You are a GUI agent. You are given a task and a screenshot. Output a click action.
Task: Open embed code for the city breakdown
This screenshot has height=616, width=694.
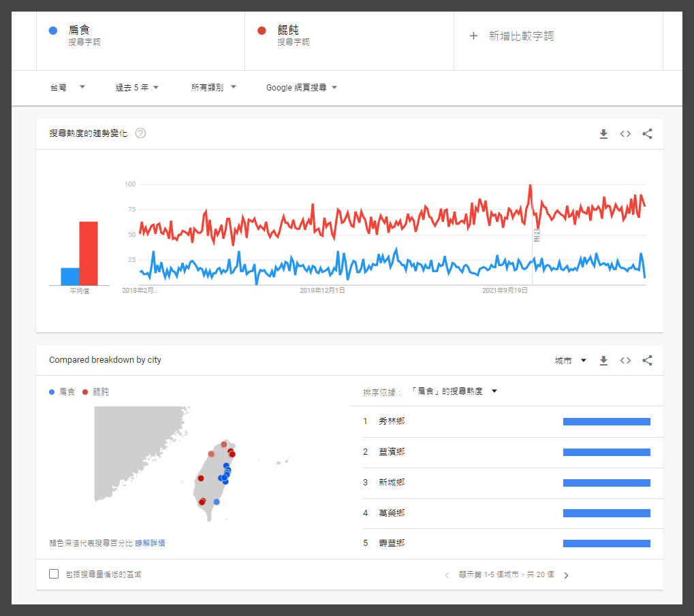click(x=625, y=361)
